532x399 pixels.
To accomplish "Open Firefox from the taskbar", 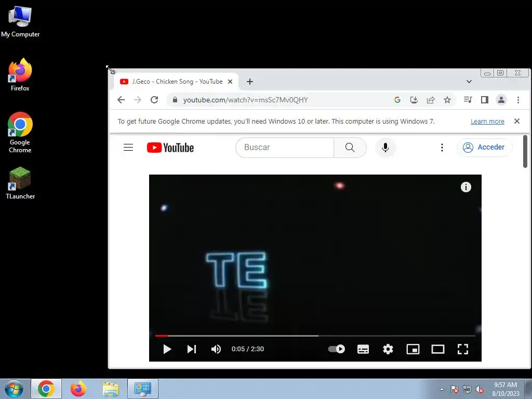I will coord(78,389).
